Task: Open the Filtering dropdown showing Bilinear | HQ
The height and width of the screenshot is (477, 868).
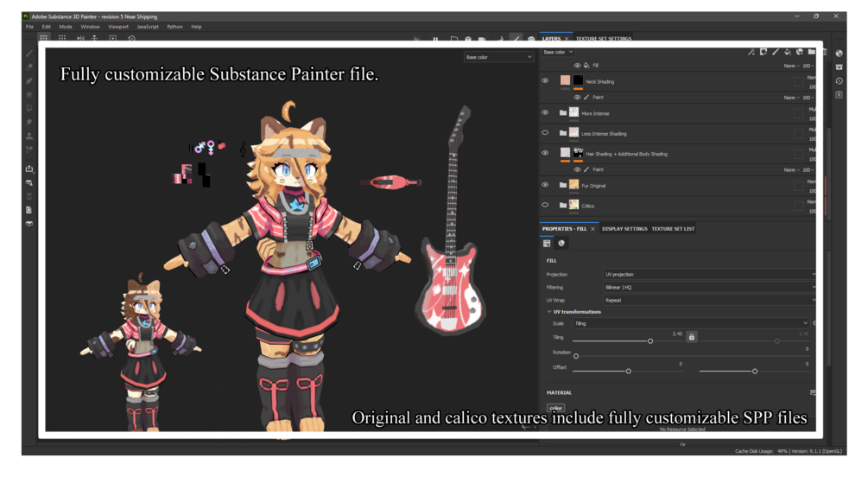Action: tap(710, 287)
